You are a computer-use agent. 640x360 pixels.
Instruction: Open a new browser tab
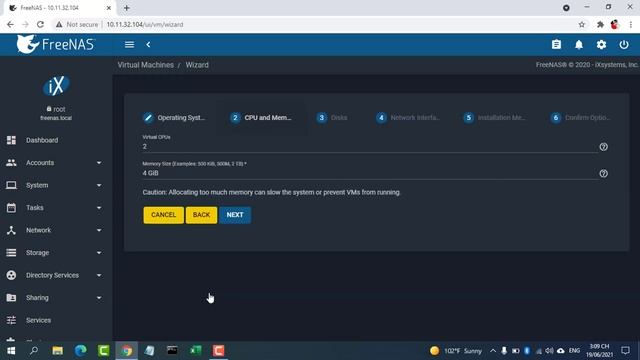coord(127,8)
